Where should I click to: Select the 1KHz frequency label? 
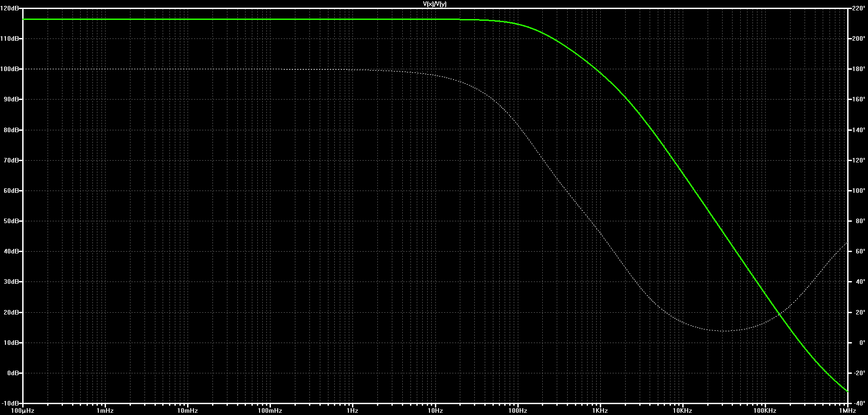(600, 411)
